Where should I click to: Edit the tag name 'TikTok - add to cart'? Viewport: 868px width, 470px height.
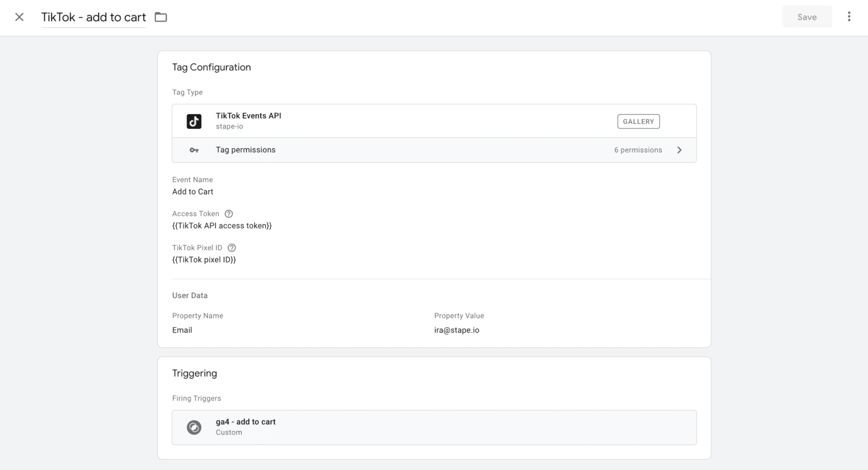click(x=94, y=17)
